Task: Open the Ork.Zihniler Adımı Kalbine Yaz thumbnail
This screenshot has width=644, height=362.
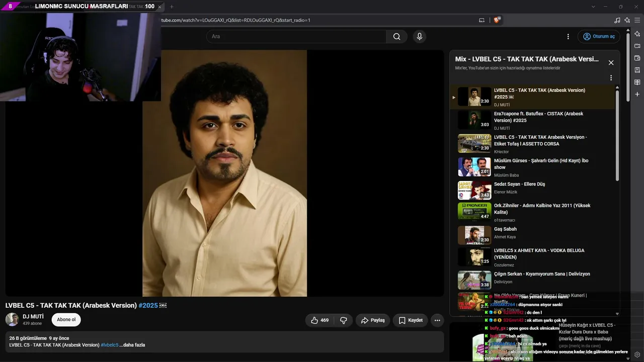Action: point(474,211)
